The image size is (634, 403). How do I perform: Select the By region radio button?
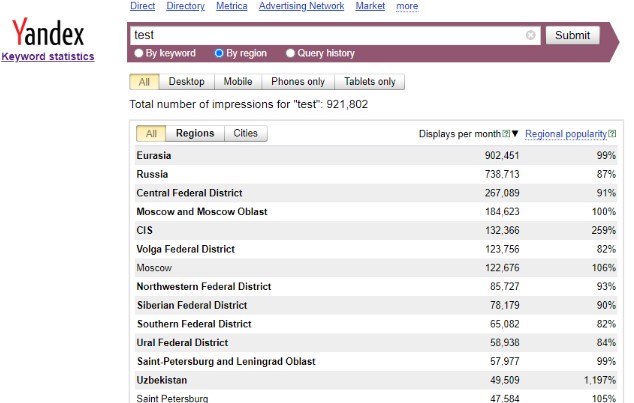pyautogui.click(x=219, y=53)
